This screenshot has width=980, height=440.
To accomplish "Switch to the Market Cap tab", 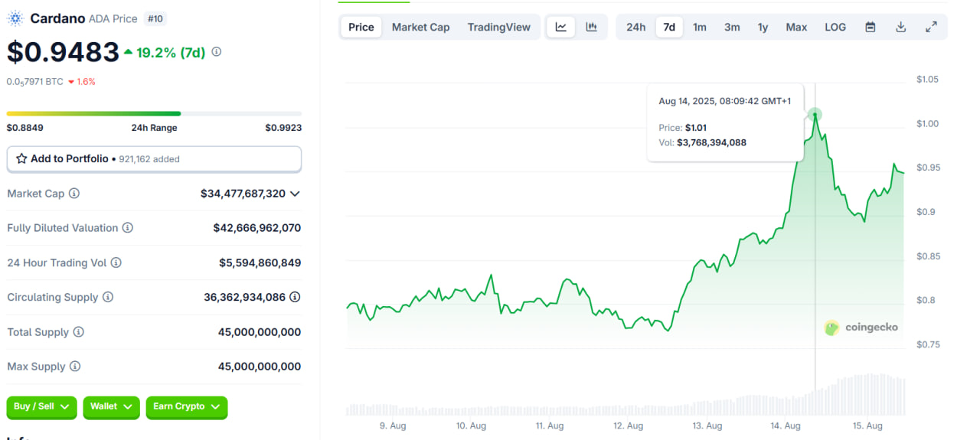I will point(420,27).
